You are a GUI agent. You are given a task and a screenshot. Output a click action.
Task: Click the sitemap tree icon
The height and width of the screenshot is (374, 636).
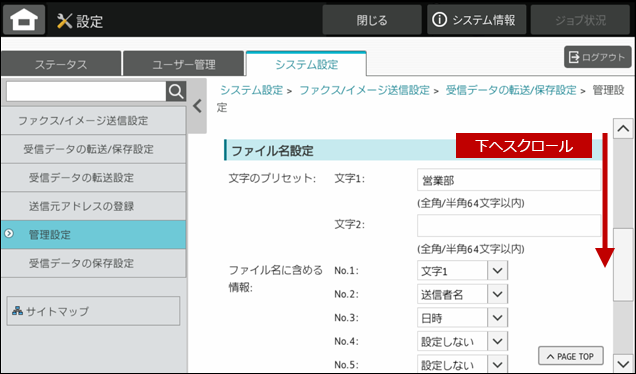17,311
